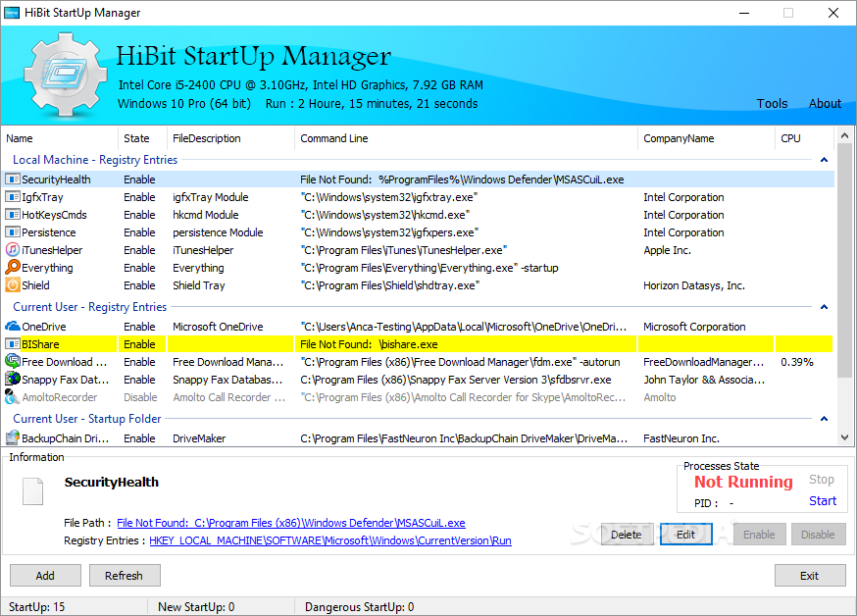
Task: Collapse Local Machine Registry Entries group
Action: [x=824, y=160]
